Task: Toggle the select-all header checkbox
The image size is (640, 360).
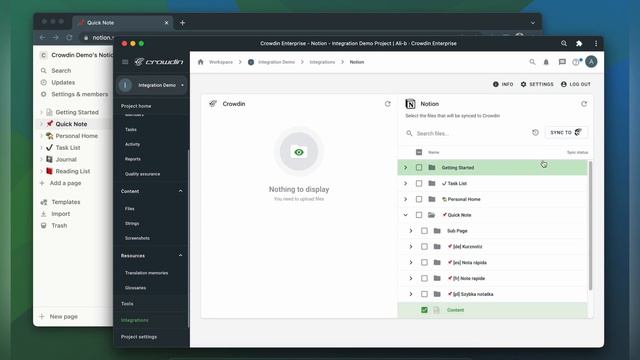Action: click(419, 152)
